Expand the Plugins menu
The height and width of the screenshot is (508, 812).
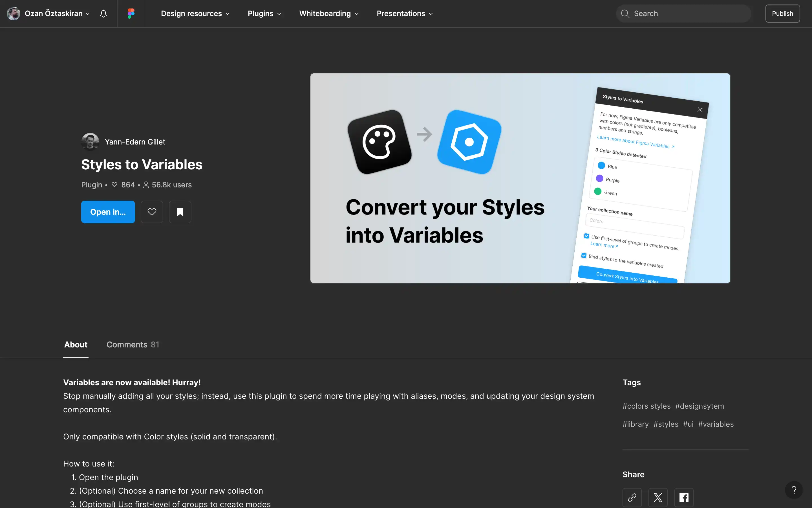click(264, 14)
